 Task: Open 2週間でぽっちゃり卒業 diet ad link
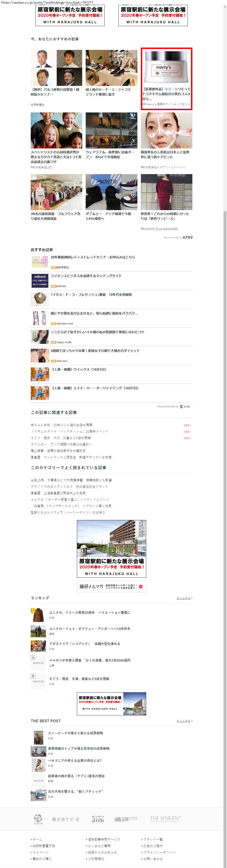click(95, 351)
